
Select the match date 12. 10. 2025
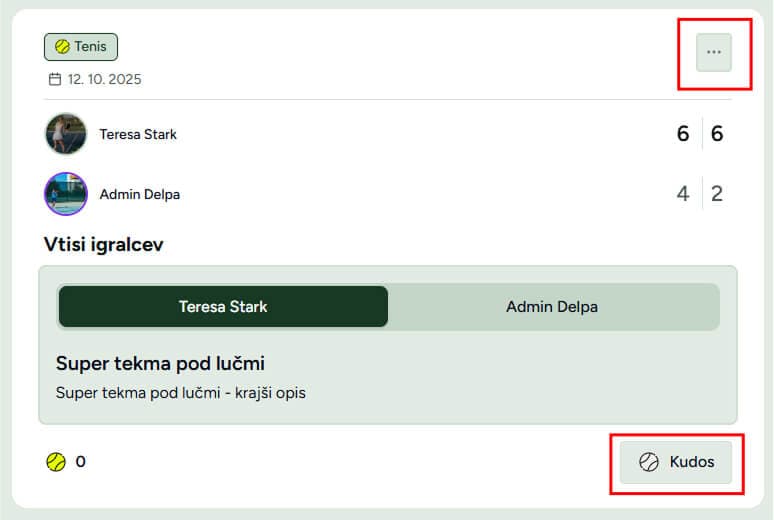105,79
